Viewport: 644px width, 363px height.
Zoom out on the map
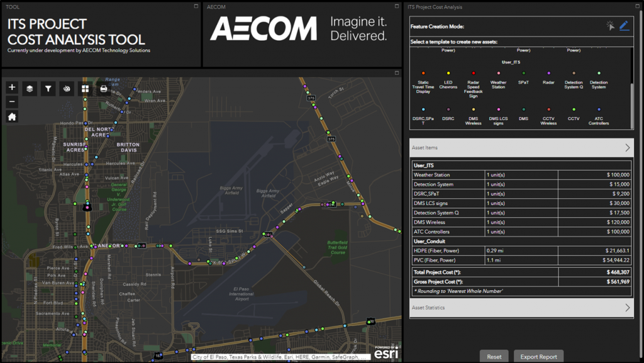coord(12,102)
